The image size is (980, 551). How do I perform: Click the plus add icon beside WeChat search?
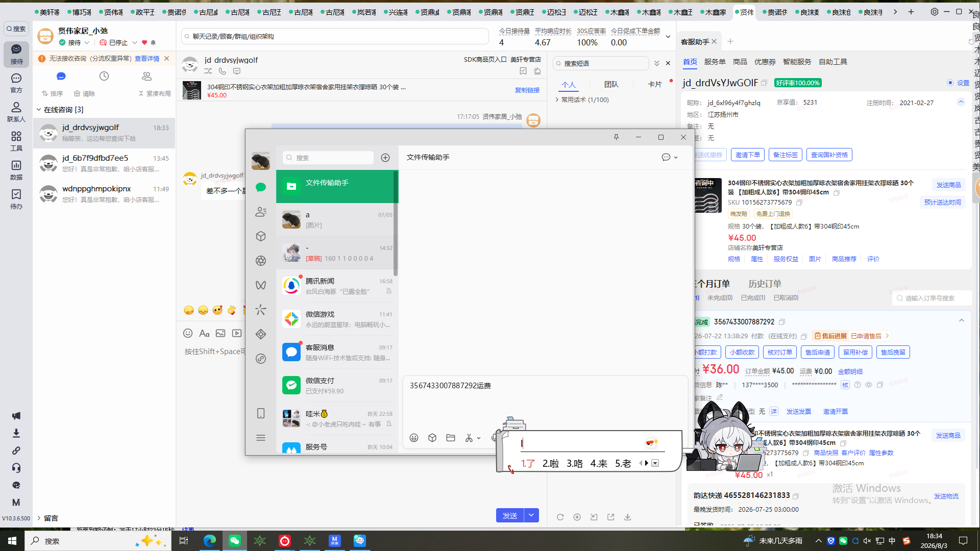[x=385, y=158]
